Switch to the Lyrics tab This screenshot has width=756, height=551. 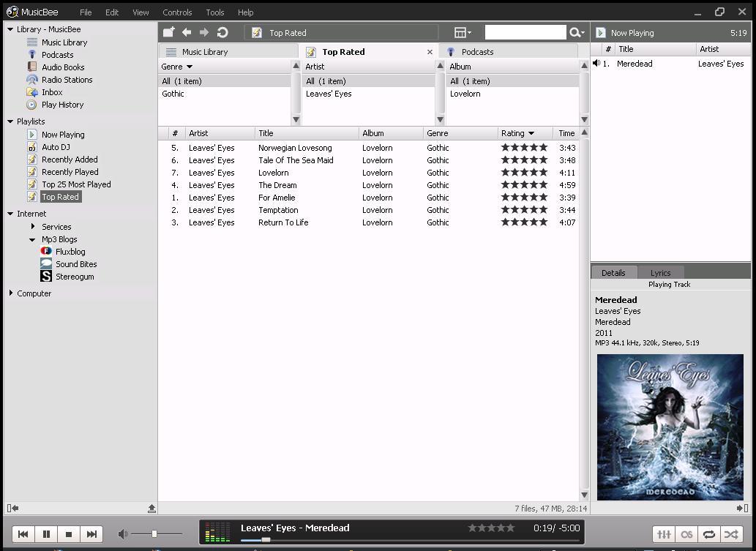click(660, 273)
